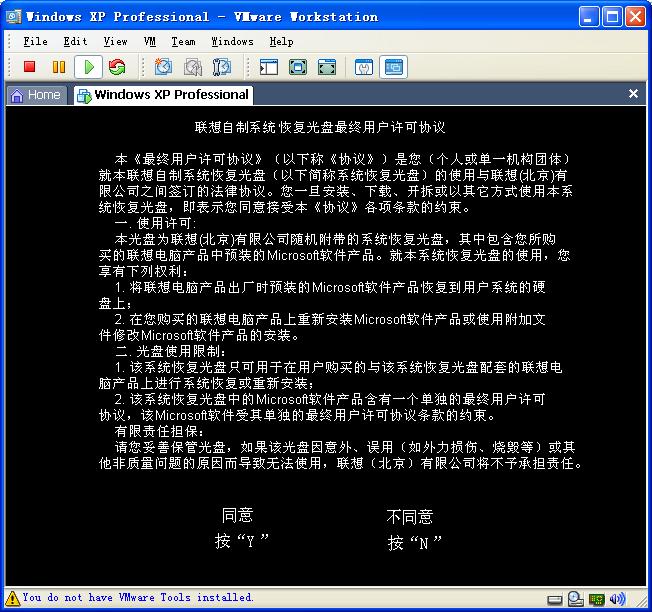Viewport: 652px width, 612px height.
Task: Toggle the sidebar view toolbar icon
Action: tap(269, 67)
